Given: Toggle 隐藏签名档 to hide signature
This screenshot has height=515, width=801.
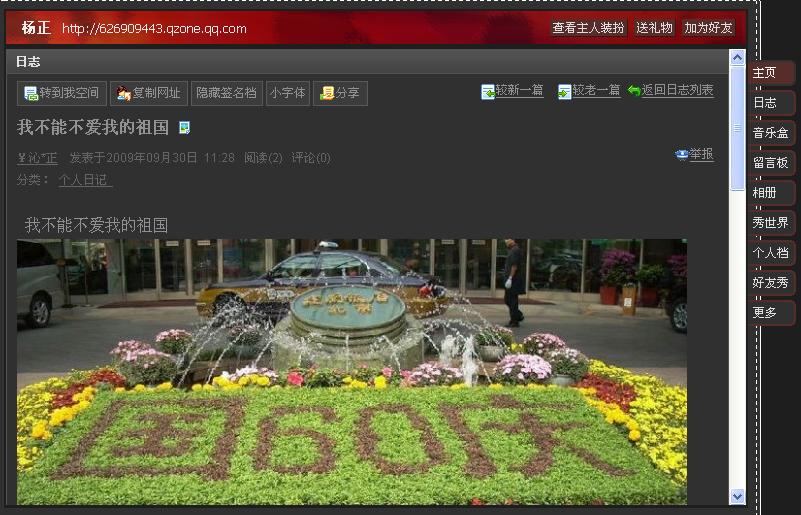Looking at the screenshot, I should [x=226, y=93].
